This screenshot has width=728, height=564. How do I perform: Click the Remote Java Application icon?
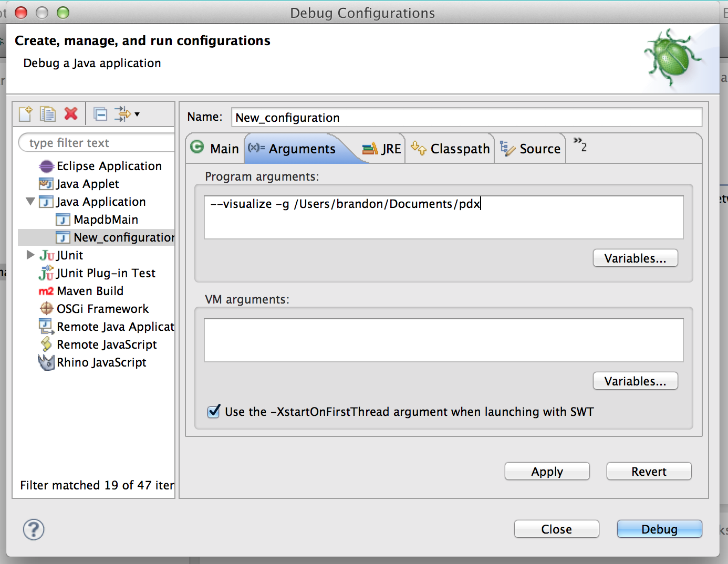(x=46, y=327)
